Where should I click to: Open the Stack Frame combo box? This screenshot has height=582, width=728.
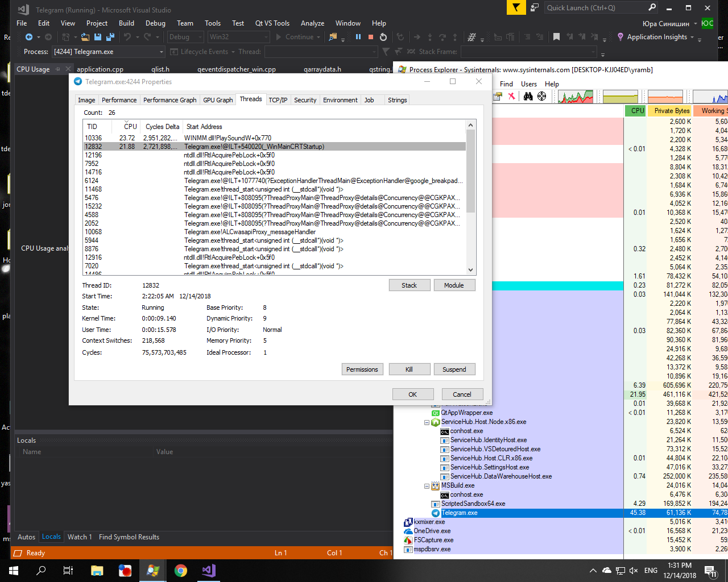(x=528, y=52)
